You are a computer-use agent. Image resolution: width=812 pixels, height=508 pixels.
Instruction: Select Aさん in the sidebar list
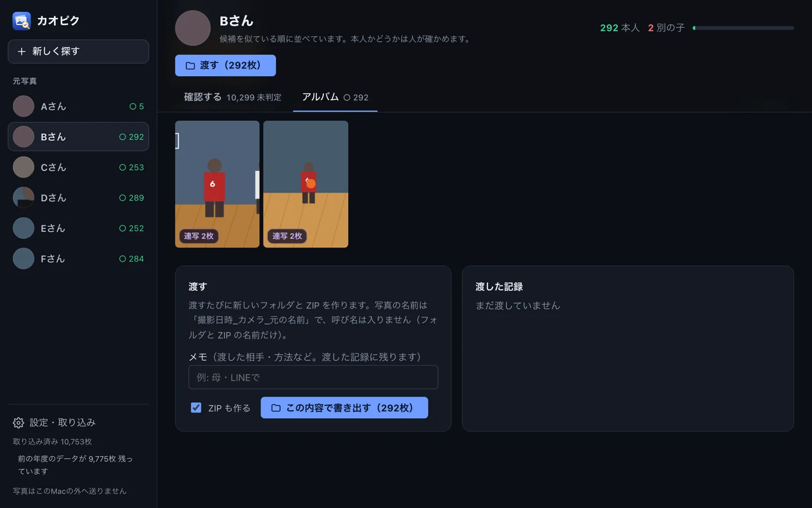(x=78, y=106)
